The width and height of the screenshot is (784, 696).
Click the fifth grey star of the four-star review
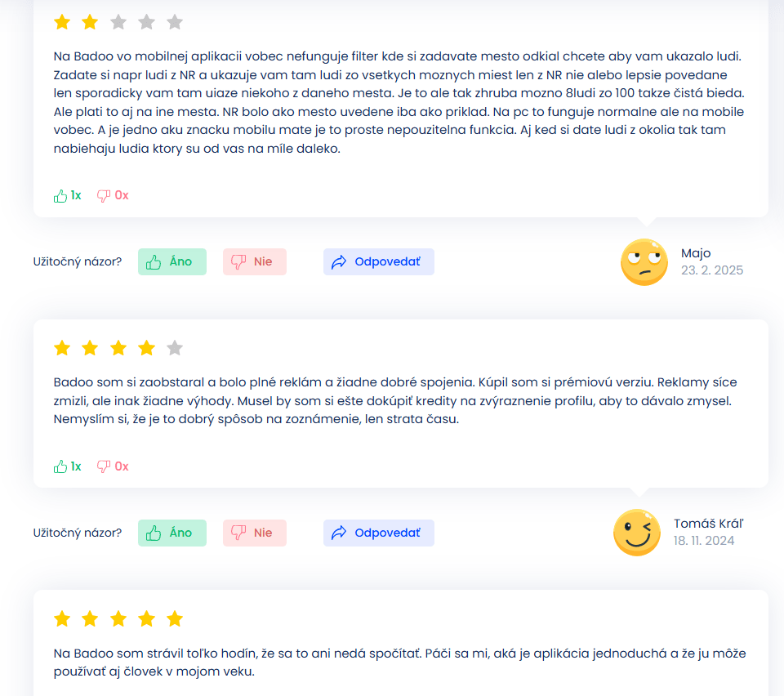tap(175, 347)
